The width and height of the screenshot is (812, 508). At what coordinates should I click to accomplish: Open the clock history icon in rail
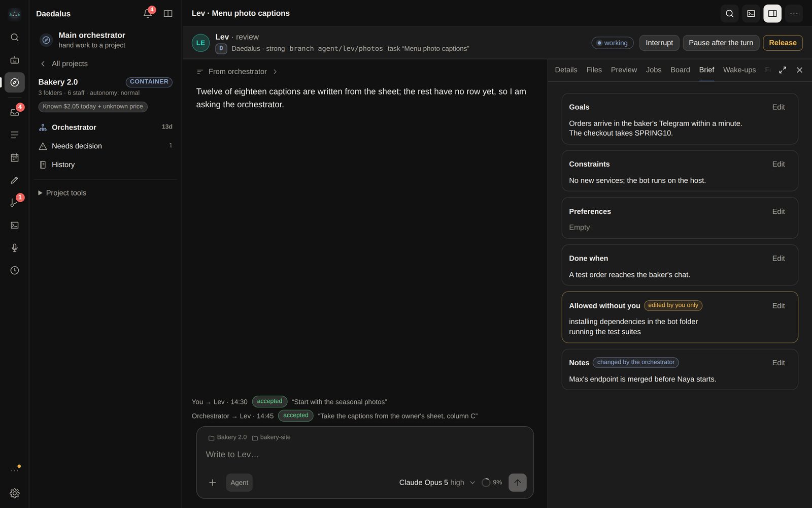(14, 270)
